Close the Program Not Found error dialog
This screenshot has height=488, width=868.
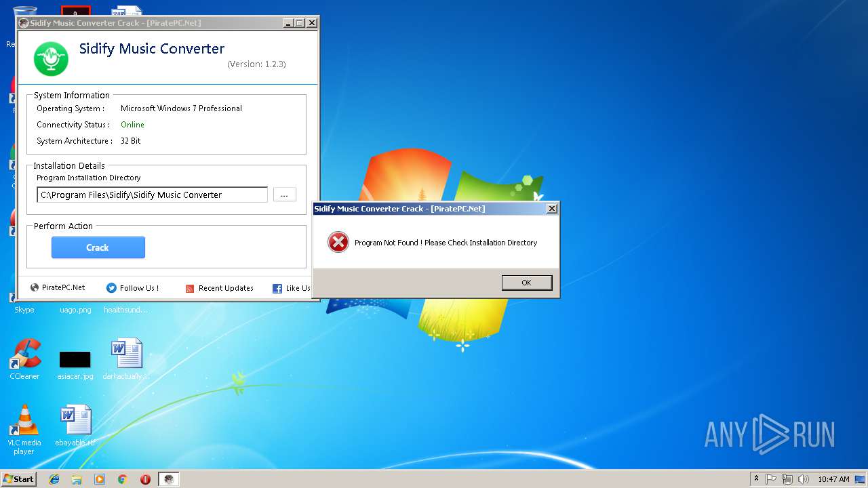click(552, 209)
